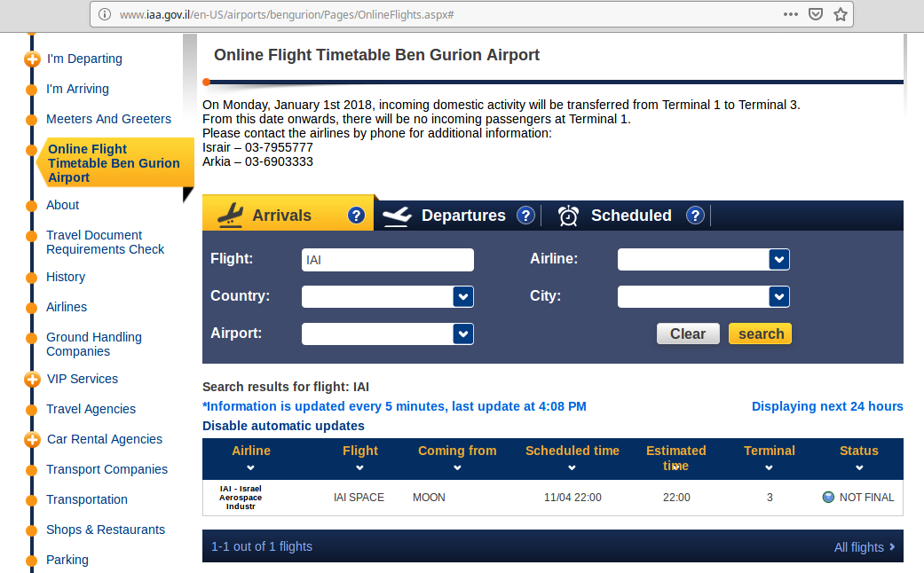Viewport: 924px width, 573px height.
Task: Click the Pocket save icon in address bar
Action: click(x=816, y=14)
